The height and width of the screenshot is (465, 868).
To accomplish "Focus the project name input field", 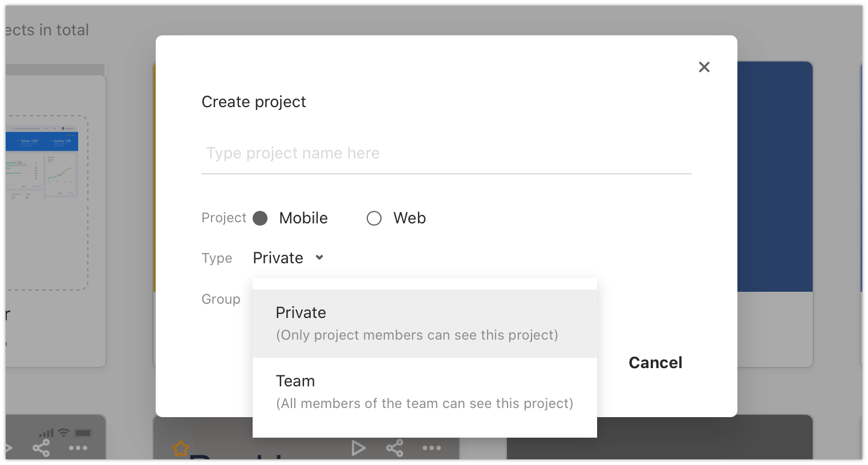I will click(x=447, y=153).
